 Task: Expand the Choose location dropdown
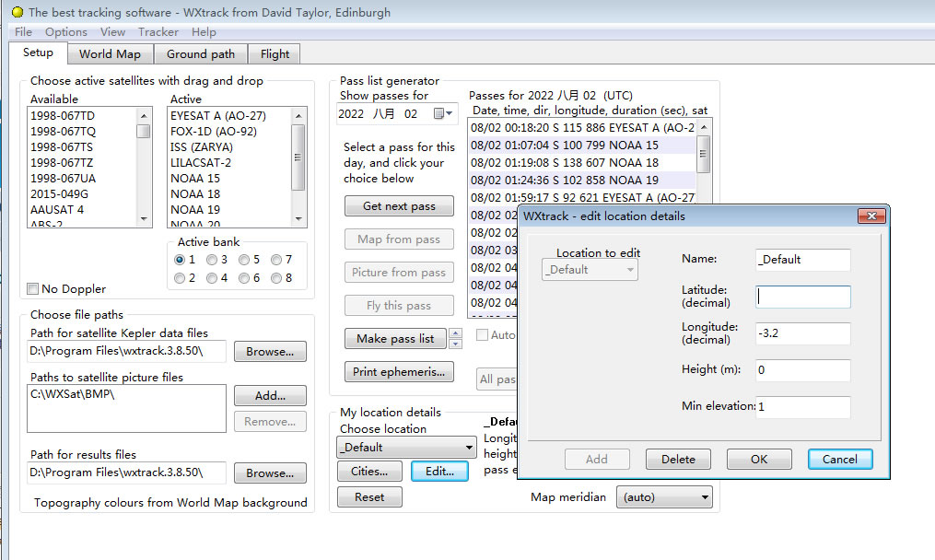[x=469, y=448]
